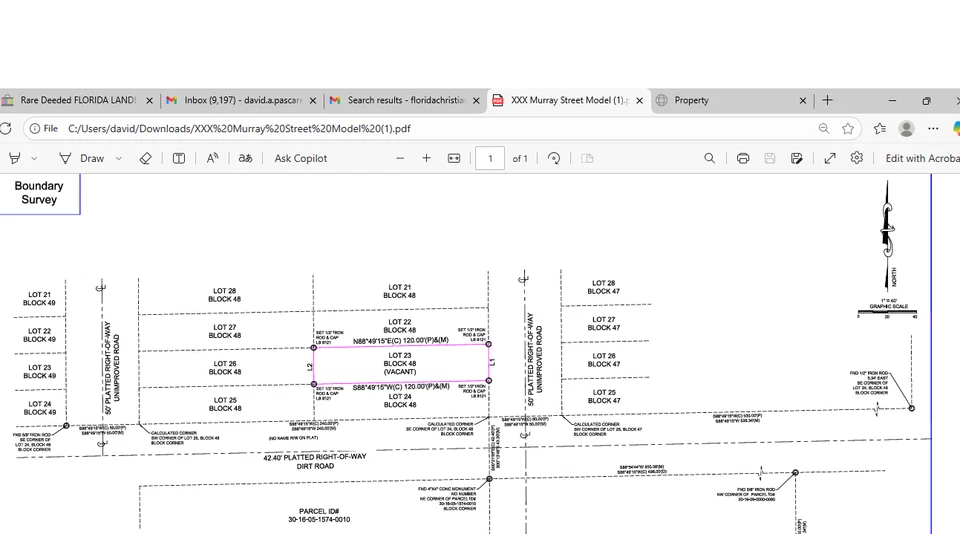Screen dimensions: 960x534
Task: Expand the Draw tool options dropdown
Action: point(119,158)
